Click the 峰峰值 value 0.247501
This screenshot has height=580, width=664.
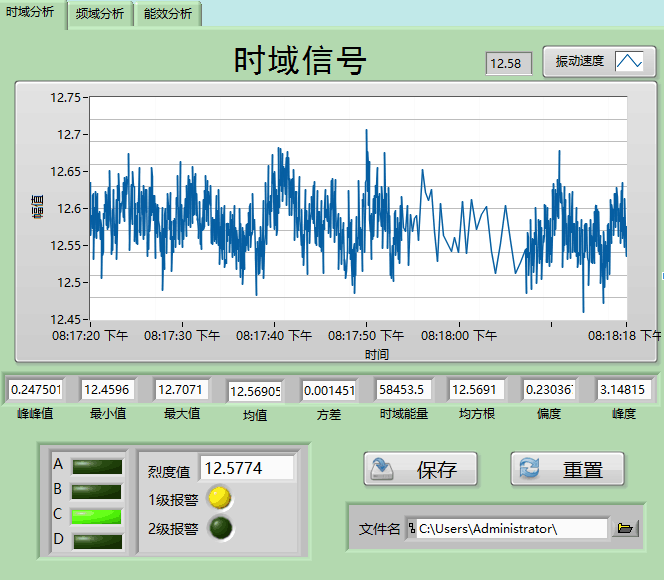click(x=36, y=389)
